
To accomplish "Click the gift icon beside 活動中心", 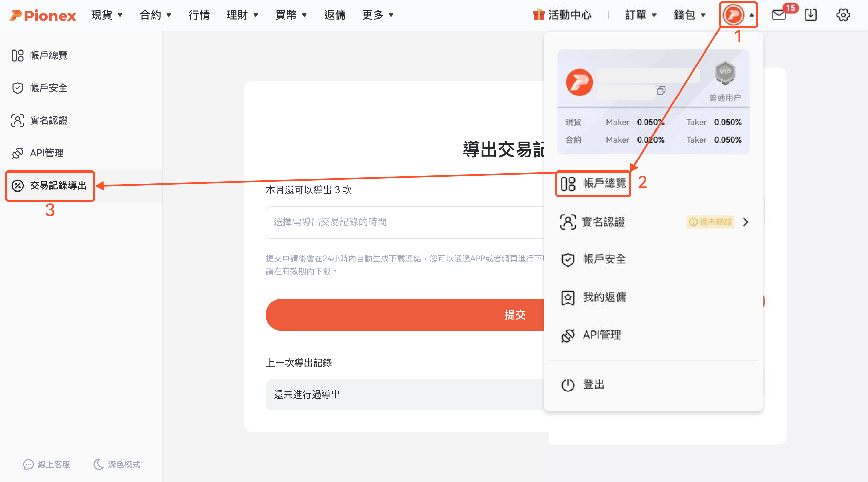I will pyautogui.click(x=538, y=15).
